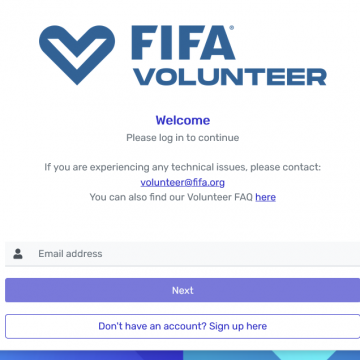360x360 pixels.
Task: Click the registered trademark symbol beside FIFA
Action: click(x=232, y=28)
